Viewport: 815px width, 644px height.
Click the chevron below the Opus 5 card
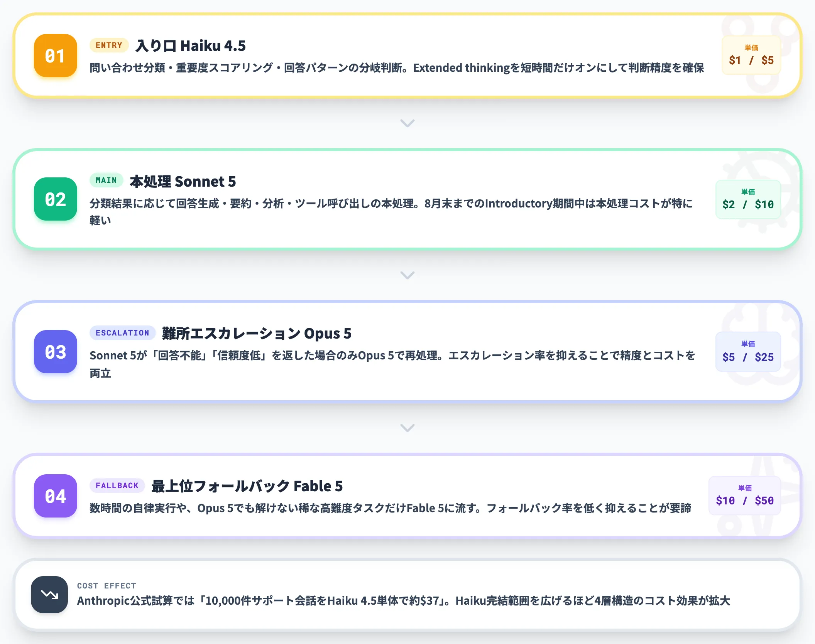point(407,428)
